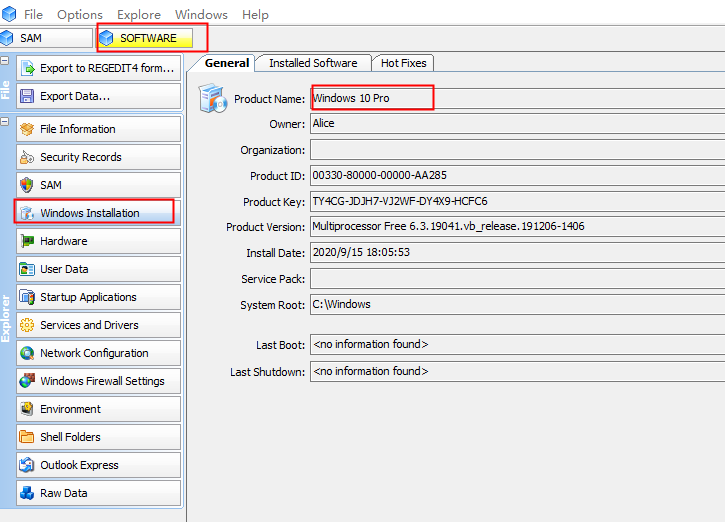View Environment variables section

(x=98, y=409)
